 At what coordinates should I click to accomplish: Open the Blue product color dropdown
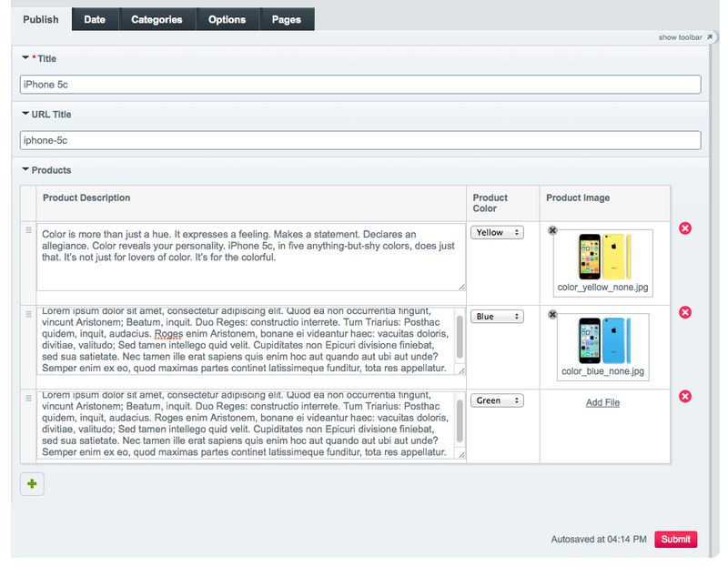(x=497, y=317)
